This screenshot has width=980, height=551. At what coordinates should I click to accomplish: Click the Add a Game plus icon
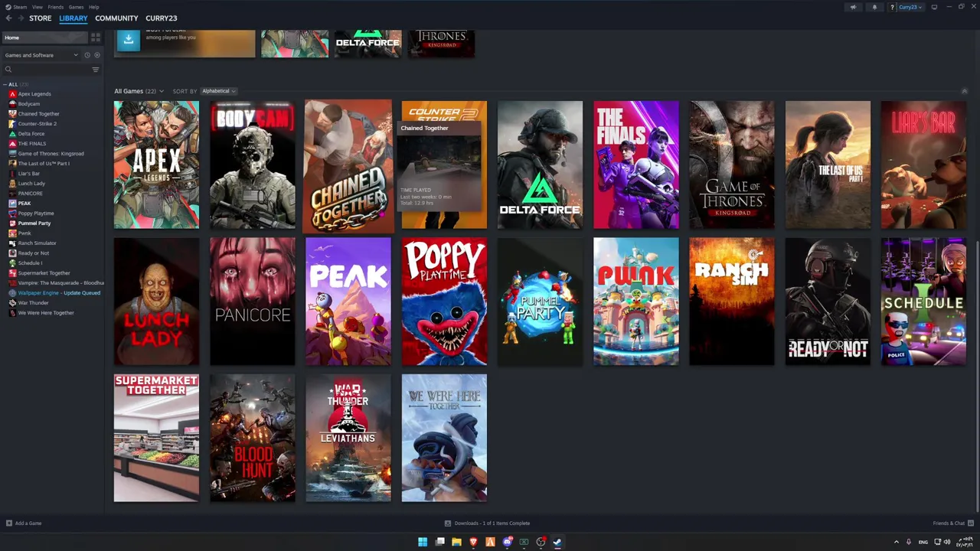(9, 523)
